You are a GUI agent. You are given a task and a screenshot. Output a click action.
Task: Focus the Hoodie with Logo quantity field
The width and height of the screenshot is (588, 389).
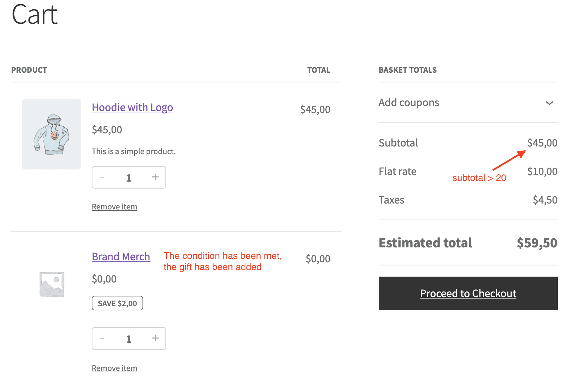[129, 178]
